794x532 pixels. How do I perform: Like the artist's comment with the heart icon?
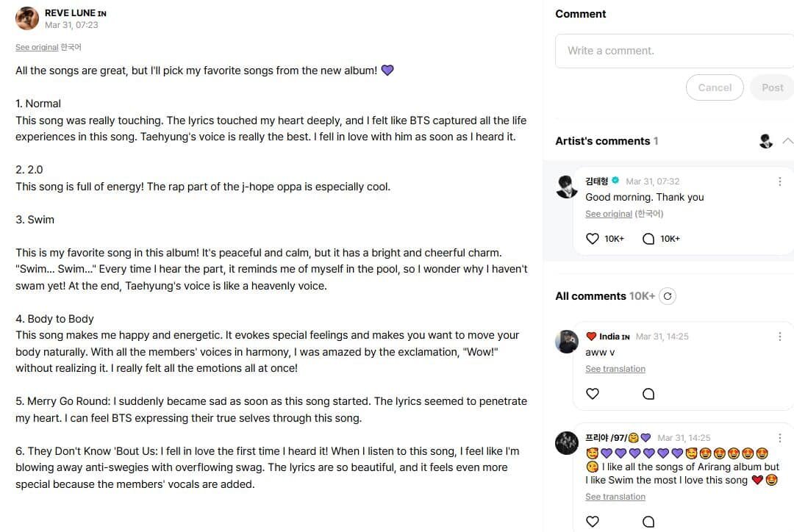(x=593, y=239)
